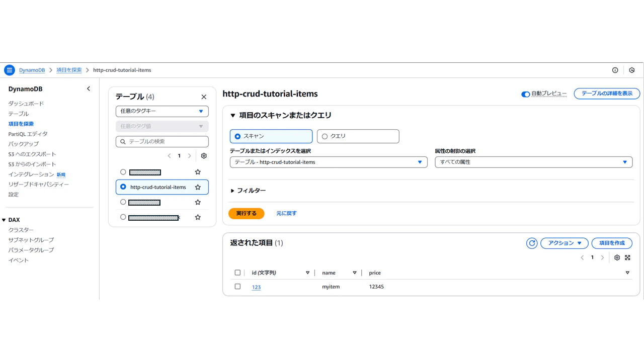Open パラメータグループ under DAX
This screenshot has width=644, height=362.
pyautogui.click(x=31, y=250)
